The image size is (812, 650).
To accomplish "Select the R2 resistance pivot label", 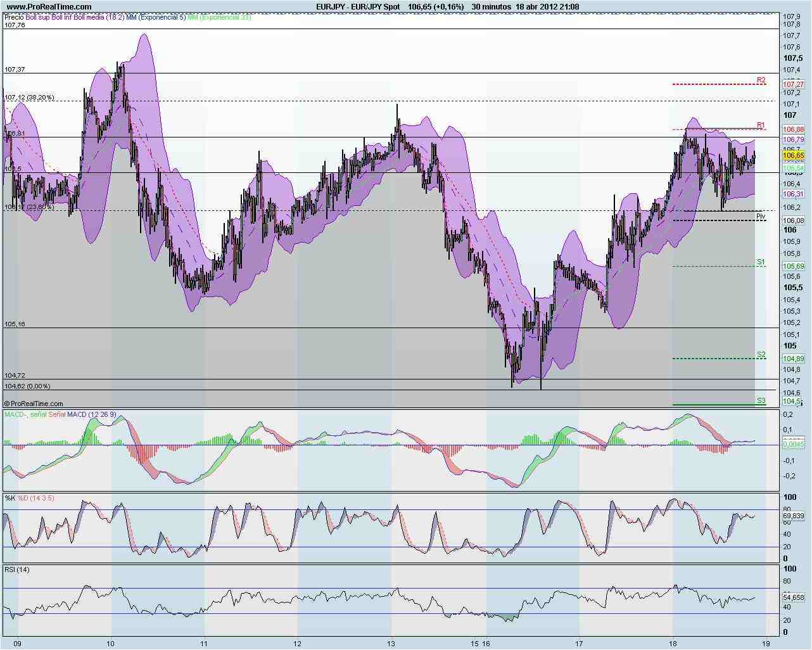I will (761, 80).
